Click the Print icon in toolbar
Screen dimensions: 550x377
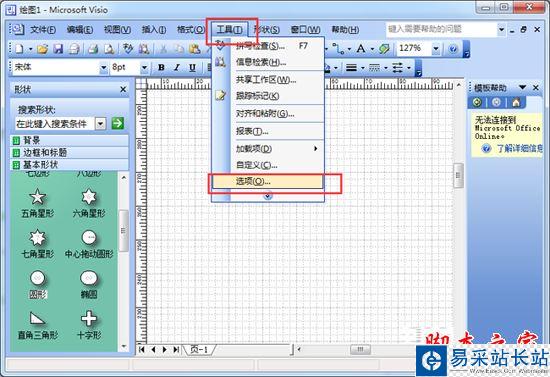pyautogui.click(x=93, y=49)
